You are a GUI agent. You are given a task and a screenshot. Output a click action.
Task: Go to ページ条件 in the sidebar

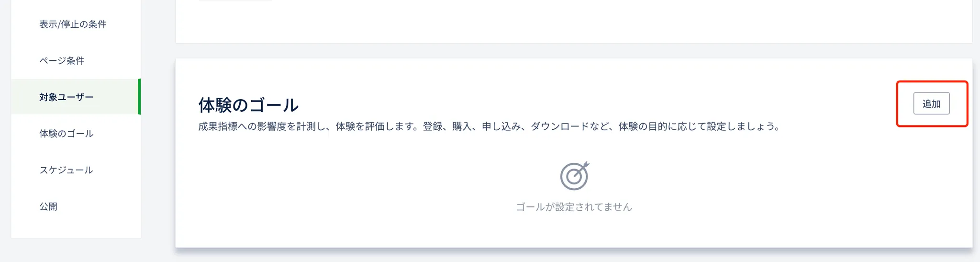62,60
